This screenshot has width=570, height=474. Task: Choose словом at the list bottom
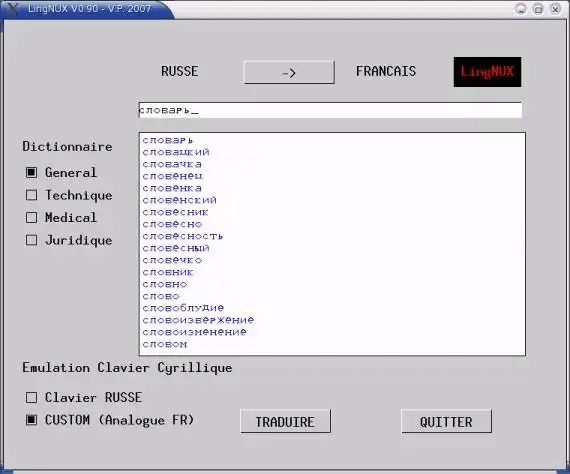click(165, 344)
